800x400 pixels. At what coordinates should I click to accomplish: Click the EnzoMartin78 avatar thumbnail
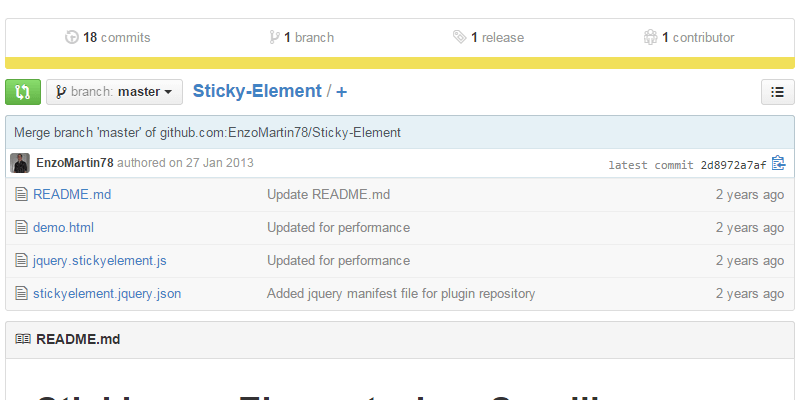pyautogui.click(x=20, y=163)
